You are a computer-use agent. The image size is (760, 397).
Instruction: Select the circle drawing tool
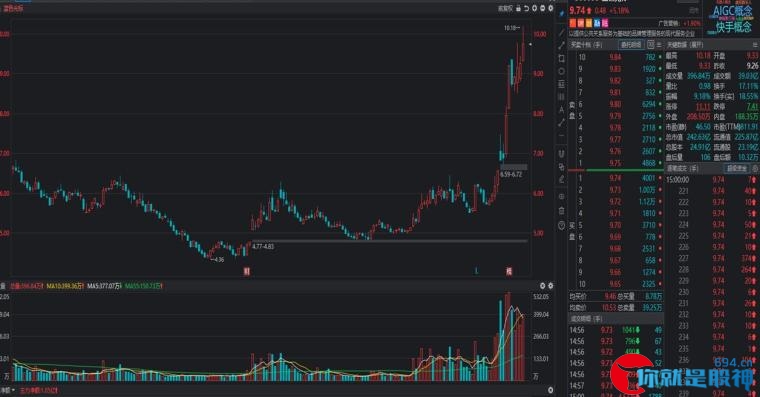pos(561,71)
